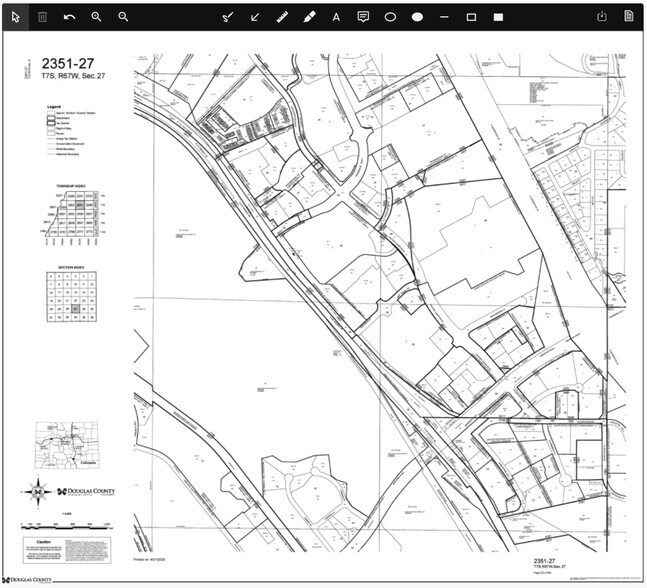
Task: Pick the outlined rectangle shape tool
Action: point(471,16)
